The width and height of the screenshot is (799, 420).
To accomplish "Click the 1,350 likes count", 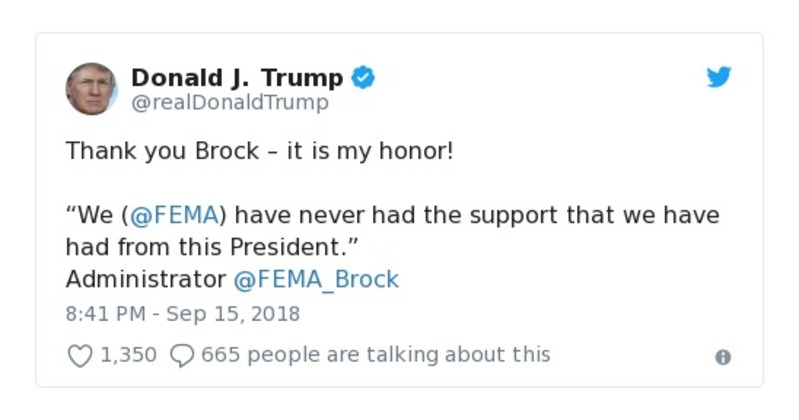I will [129, 355].
